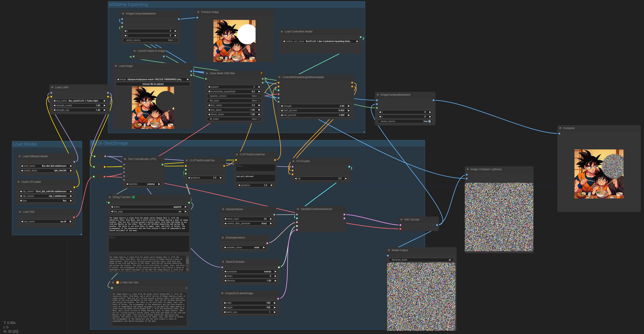Open the sampler_name dropdown showing euler
This screenshot has width=644, height=334.
click(244, 247)
